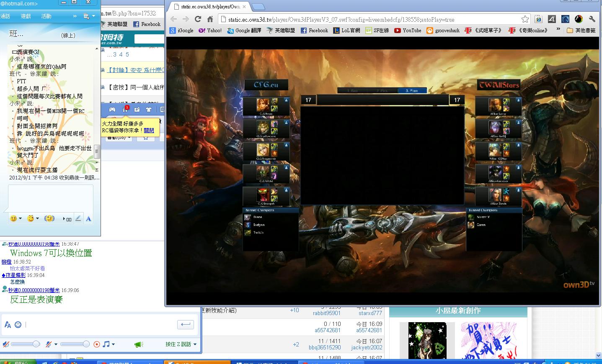Open new Chrome tab
The height and width of the screenshot is (364, 602).
click(258, 7)
